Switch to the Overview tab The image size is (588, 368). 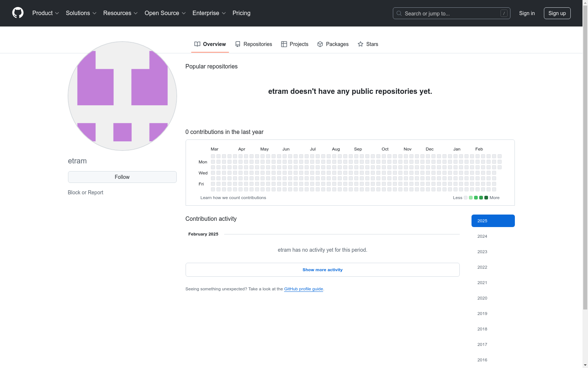(x=210, y=44)
